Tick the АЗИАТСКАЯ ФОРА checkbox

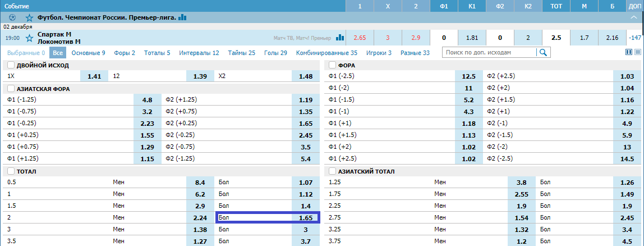(11, 88)
